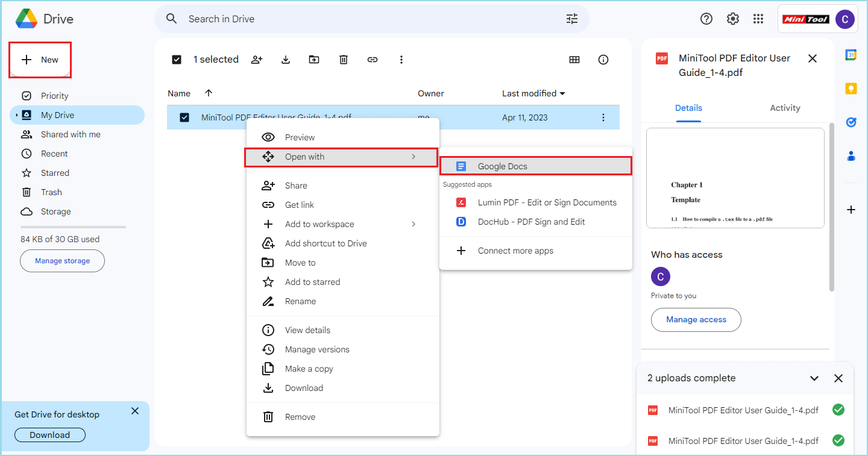Open the Help question mark icon
The image size is (868, 456).
point(706,19)
